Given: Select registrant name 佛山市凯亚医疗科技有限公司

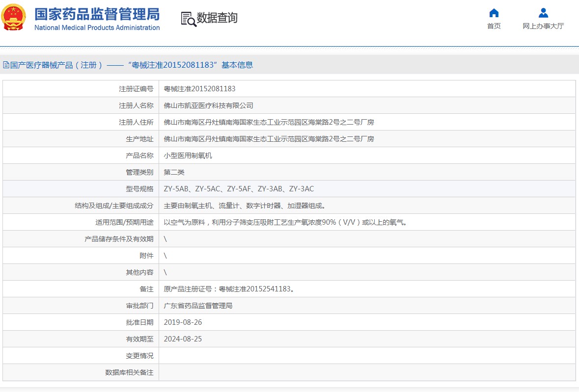Looking at the screenshot, I should point(208,105).
